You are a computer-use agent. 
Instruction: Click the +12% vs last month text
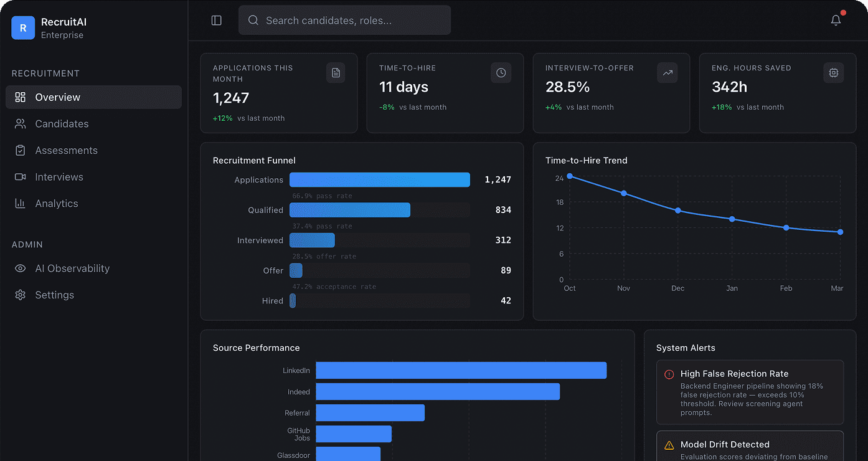coord(249,118)
